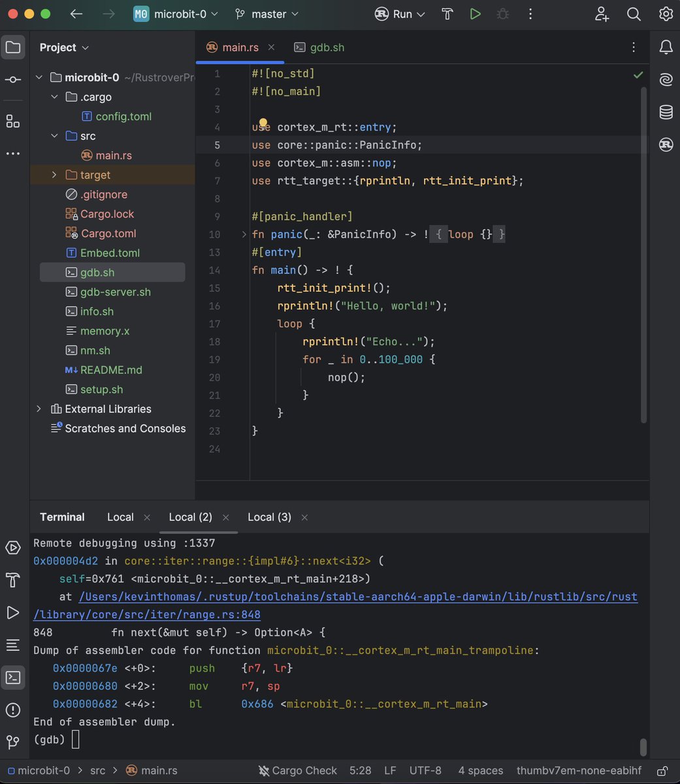
Task: Show more tool windows ellipsis
Action: [12, 154]
